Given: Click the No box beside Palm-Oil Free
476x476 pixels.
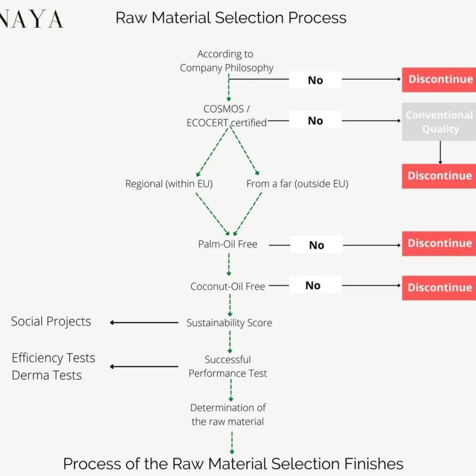Looking at the screenshot, I should click(x=316, y=245).
